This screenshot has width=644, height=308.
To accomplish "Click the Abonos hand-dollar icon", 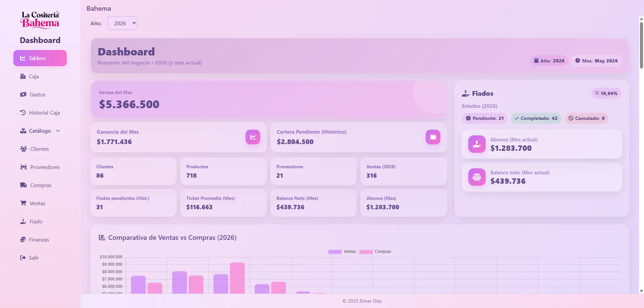I will tap(477, 144).
